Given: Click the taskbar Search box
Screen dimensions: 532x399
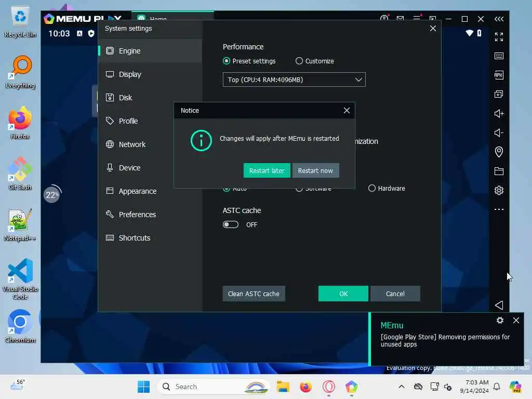Looking at the screenshot, I should [x=214, y=387].
